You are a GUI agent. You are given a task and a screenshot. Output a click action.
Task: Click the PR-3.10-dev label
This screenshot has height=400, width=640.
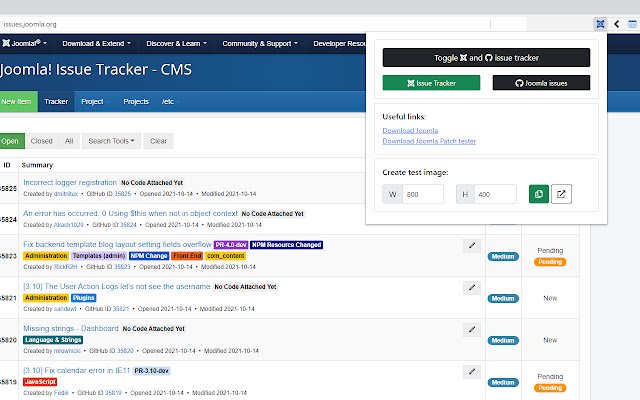[x=151, y=371]
